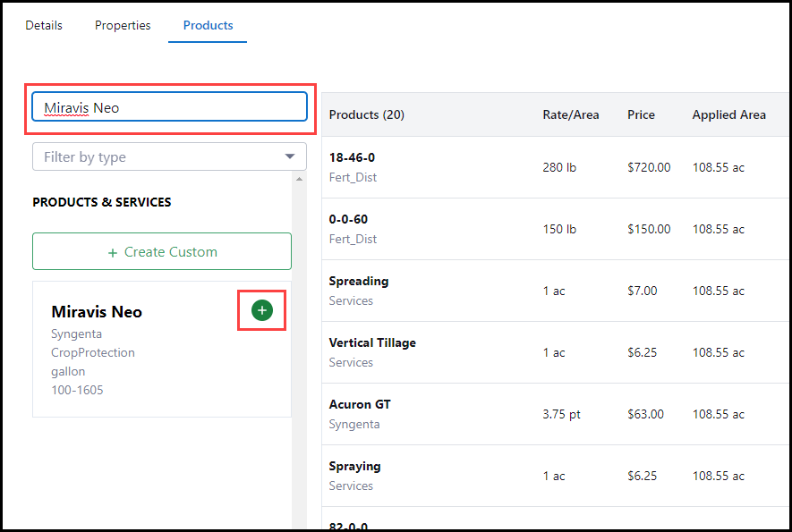Screen dimensions: 792x532
Task: Click the Applied Area column header
Action: pos(728,114)
